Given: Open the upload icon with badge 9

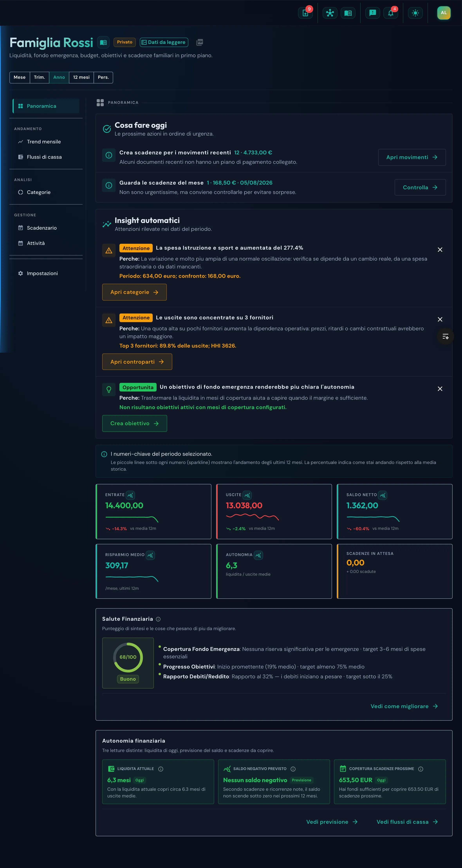Looking at the screenshot, I should [x=305, y=13].
